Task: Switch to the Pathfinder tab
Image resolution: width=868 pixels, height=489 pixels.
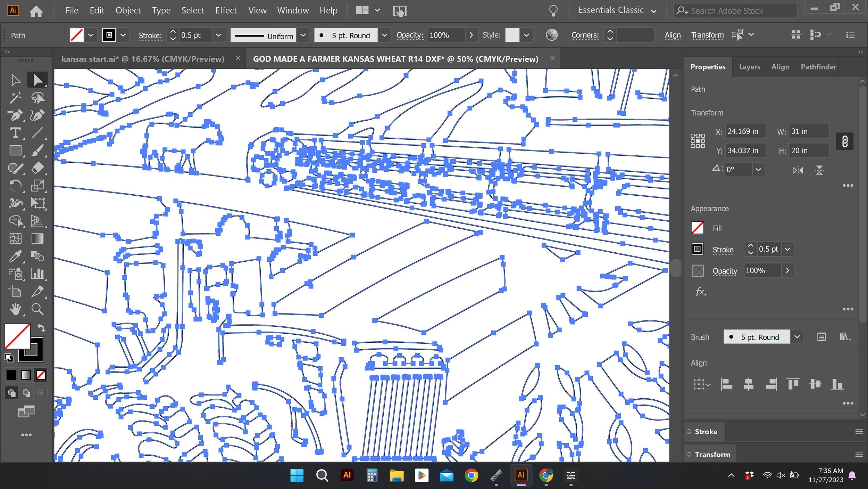Action: point(818,67)
